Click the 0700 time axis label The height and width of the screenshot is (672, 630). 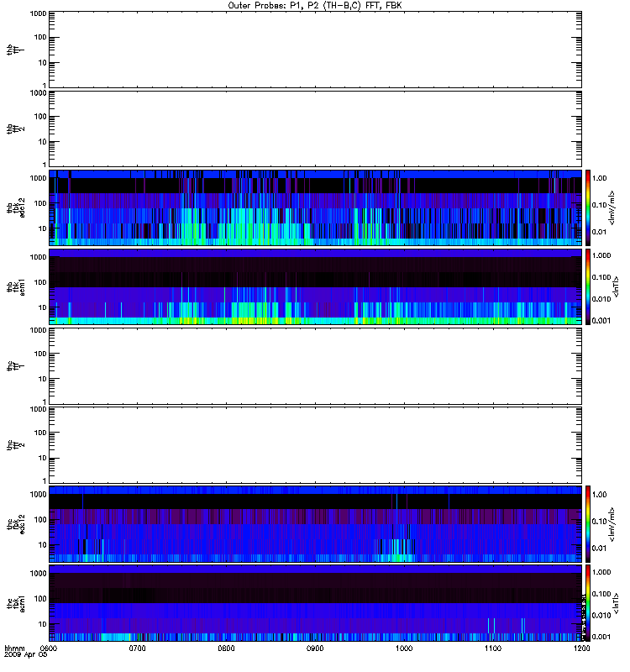(137, 648)
